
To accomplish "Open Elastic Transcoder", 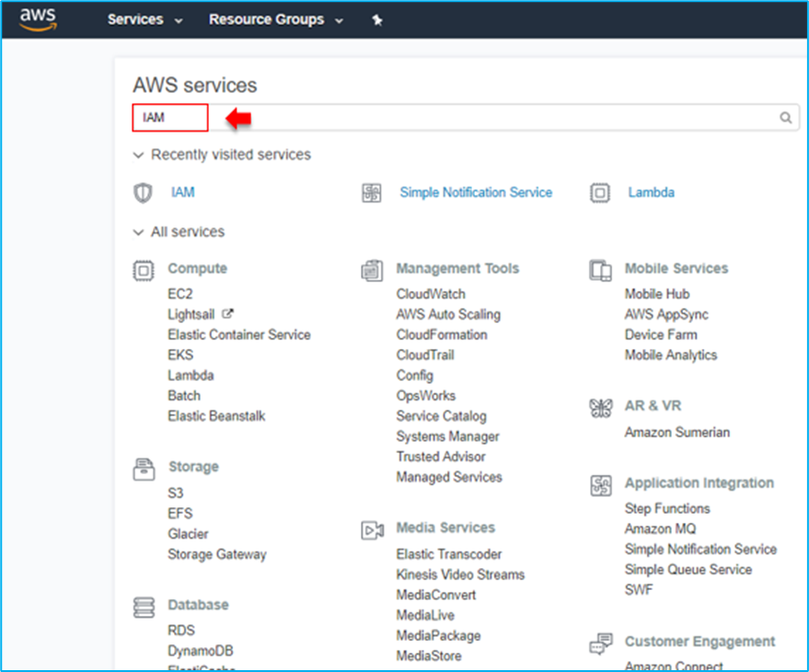I will click(449, 554).
